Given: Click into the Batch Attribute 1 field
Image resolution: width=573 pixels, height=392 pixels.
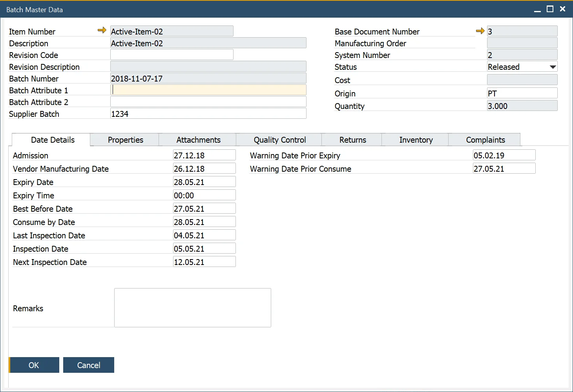Looking at the screenshot, I should point(208,90).
